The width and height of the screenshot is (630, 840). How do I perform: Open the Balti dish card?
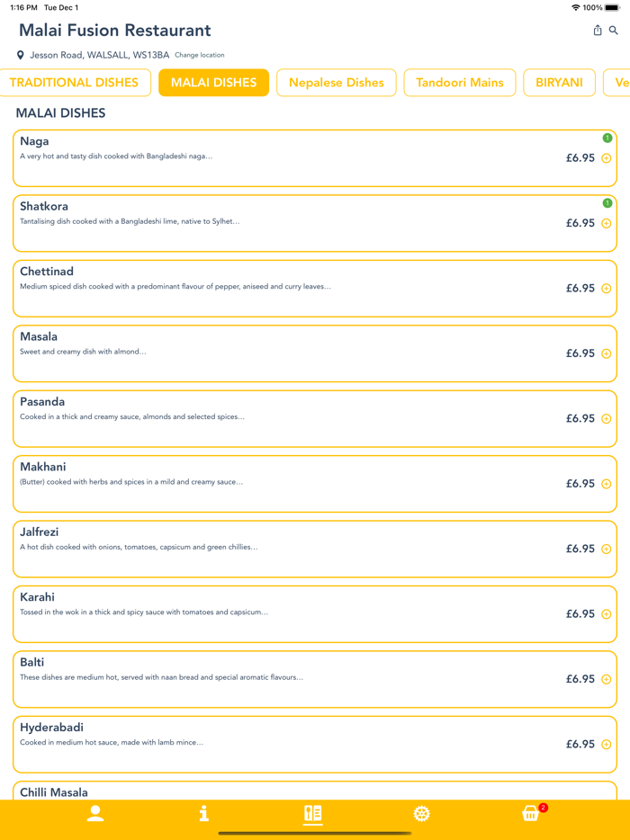270,679
